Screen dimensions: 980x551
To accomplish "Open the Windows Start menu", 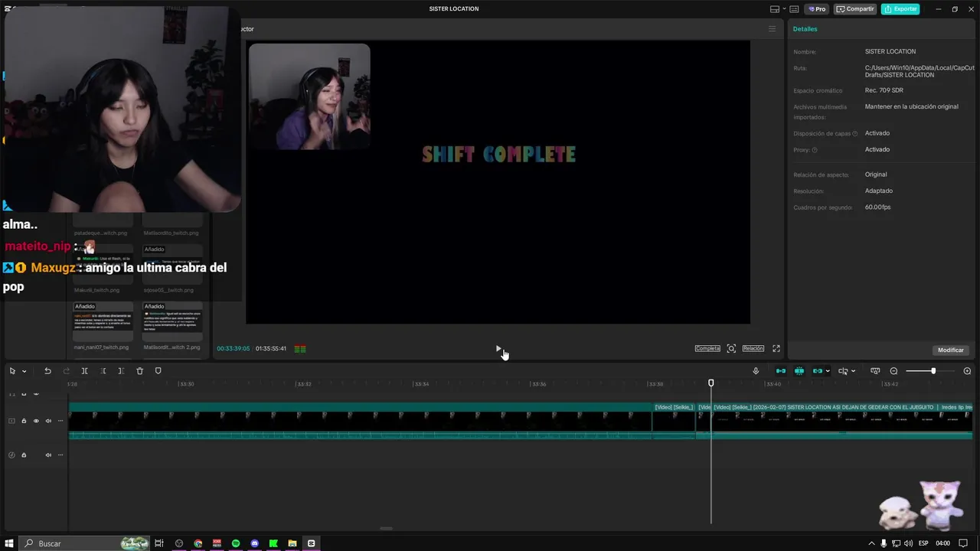I will pos(9,543).
